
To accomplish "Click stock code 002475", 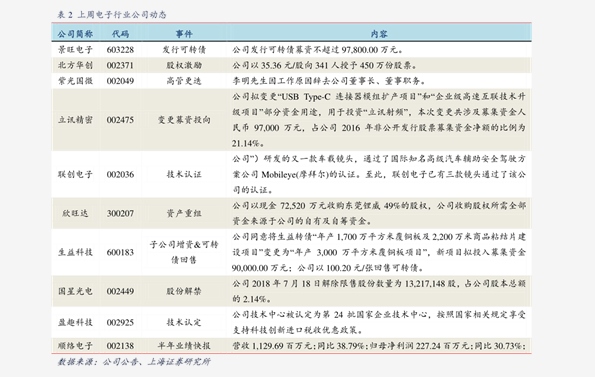I will tap(120, 120).
